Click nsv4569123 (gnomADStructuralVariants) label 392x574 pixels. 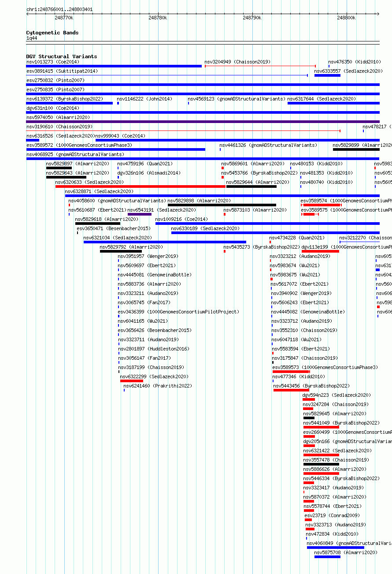point(237,99)
